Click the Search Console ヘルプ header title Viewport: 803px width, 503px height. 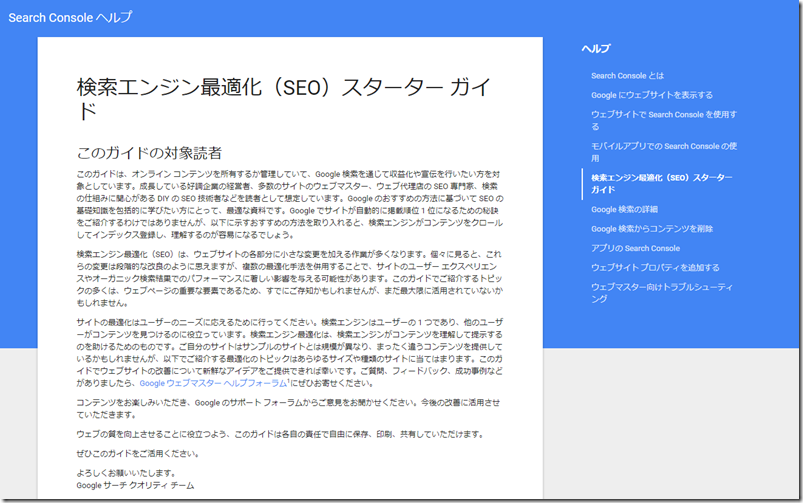(70, 18)
